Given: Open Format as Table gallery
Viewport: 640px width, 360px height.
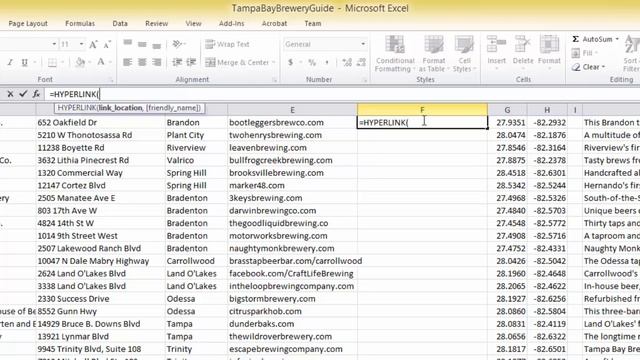Looking at the screenshot, I should (433, 54).
